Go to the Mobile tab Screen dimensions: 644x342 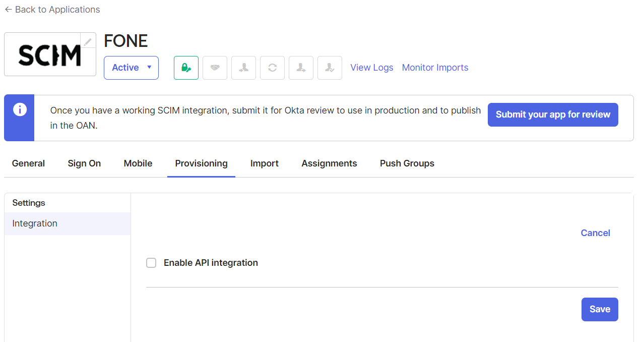tap(138, 163)
